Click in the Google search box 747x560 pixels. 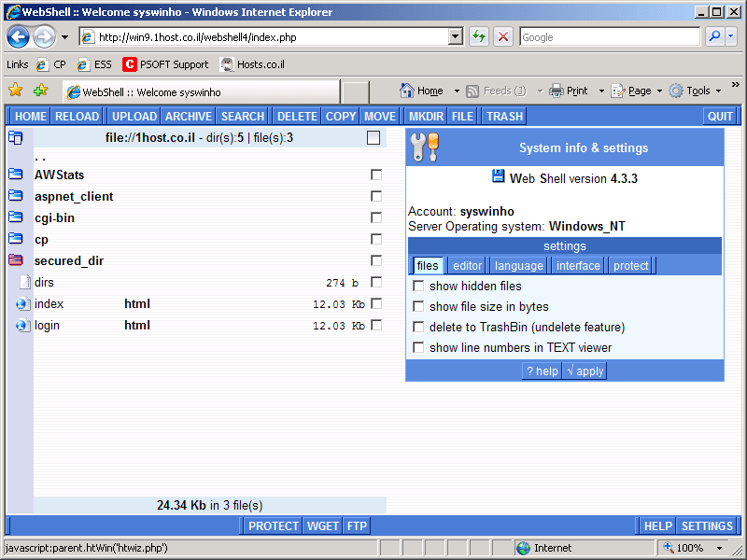tap(608, 37)
